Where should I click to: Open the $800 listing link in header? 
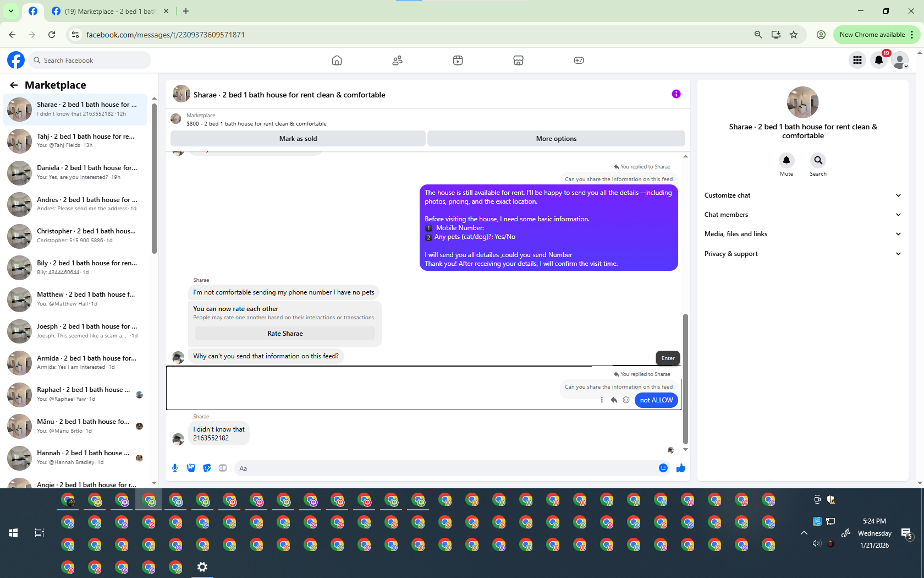pyautogui.click(x=256, y=124)
